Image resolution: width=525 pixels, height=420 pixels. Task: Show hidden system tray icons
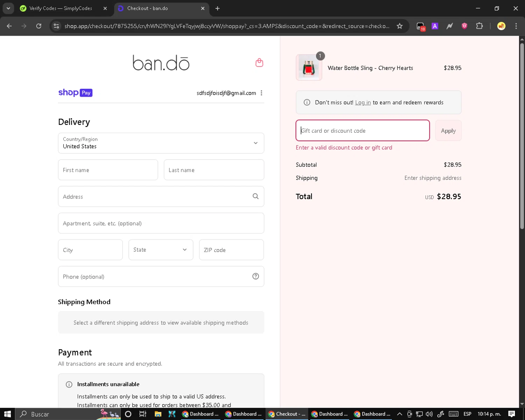tap(399, 414)
